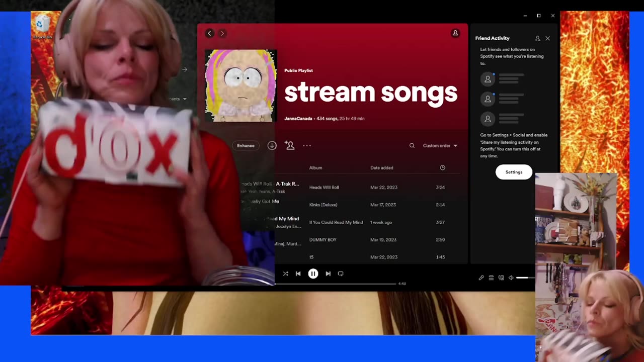Open the three-dots more options menu
The width and height of the screenshot is (644, 362).
tap(307, 146)
